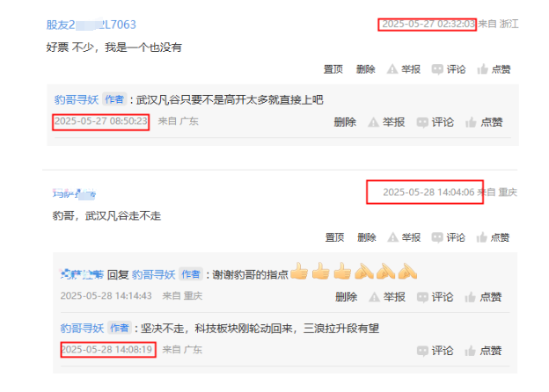The width and height of the screenshot is (549, 392).
Task: Open 豹哥寻妖 link in the 坚决不走 reply
Action: (82, 329)
